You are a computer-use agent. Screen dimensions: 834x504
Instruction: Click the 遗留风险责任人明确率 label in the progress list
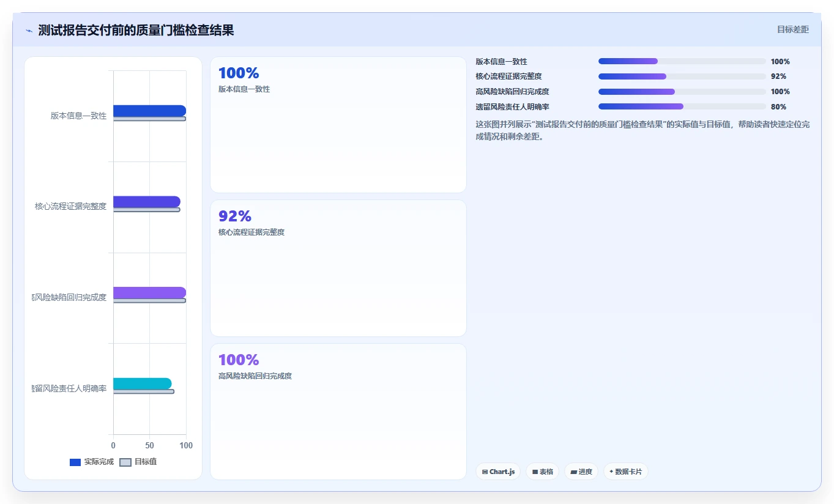point(512,107)
